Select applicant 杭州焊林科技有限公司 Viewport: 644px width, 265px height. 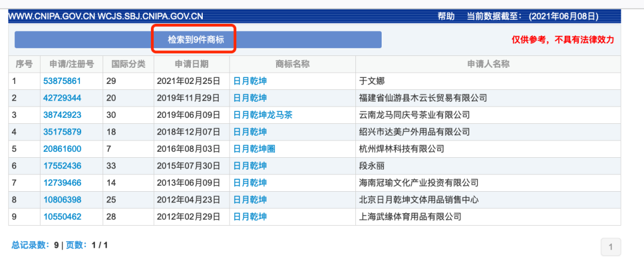[x=488, y=149]
